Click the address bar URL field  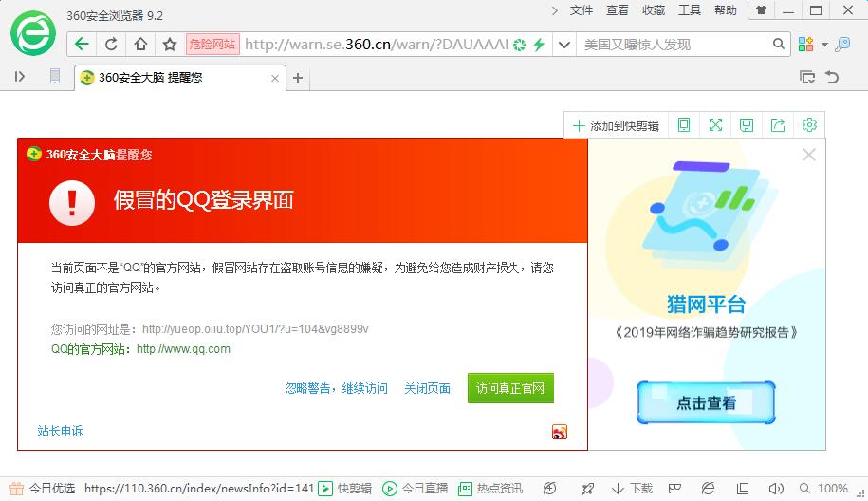point(377,45)
